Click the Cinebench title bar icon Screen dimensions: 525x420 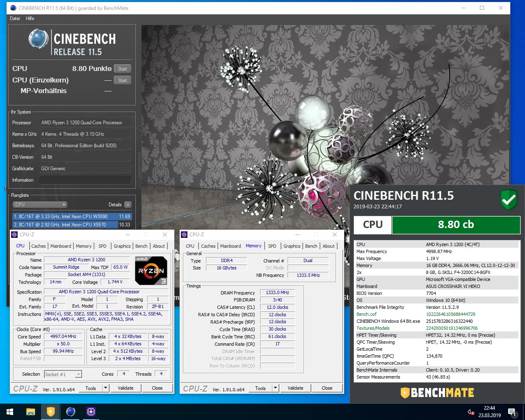tap(13, 8)
